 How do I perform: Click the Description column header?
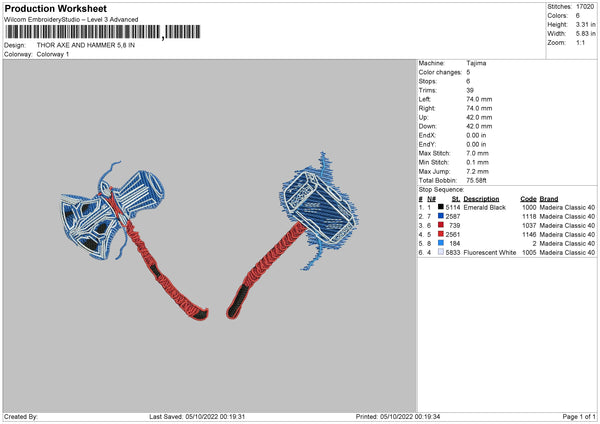point(481,199)
